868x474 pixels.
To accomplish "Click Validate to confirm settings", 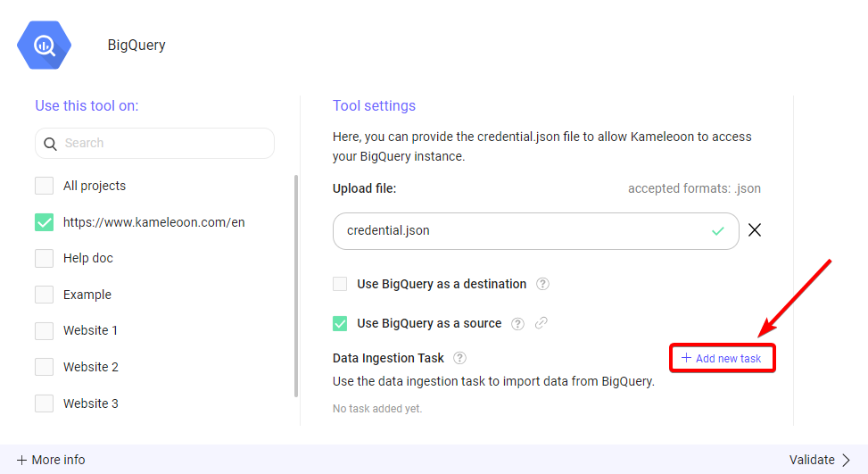I will pos(819,460).
